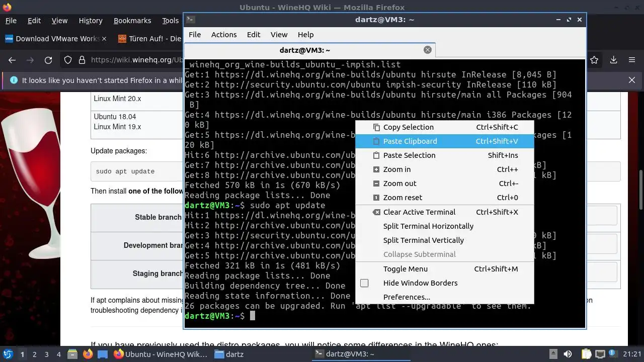Click the Zoom in plus icon
This screenshot has width=644, height=362.
coord(376,169)
